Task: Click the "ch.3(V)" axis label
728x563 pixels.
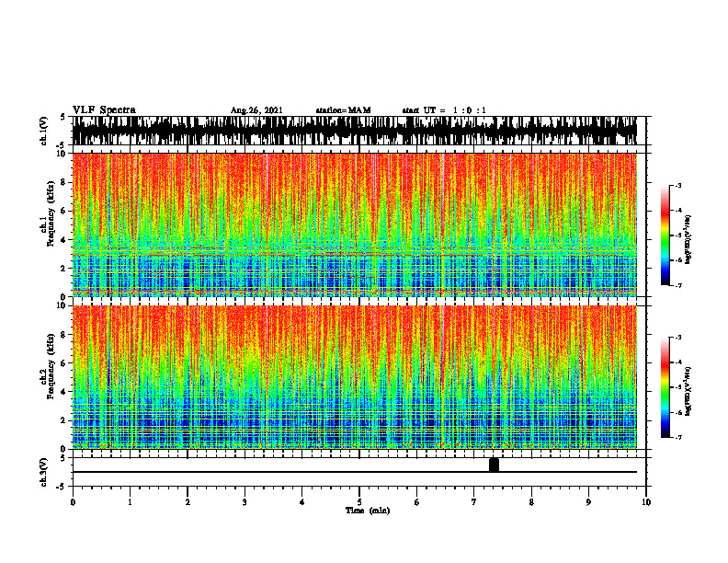Action: coord(44,472)
